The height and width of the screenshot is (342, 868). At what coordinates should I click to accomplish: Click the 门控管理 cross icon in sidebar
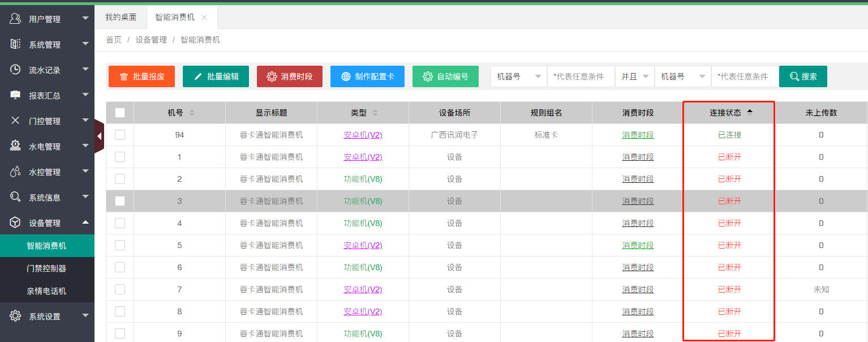coord(15,121)
